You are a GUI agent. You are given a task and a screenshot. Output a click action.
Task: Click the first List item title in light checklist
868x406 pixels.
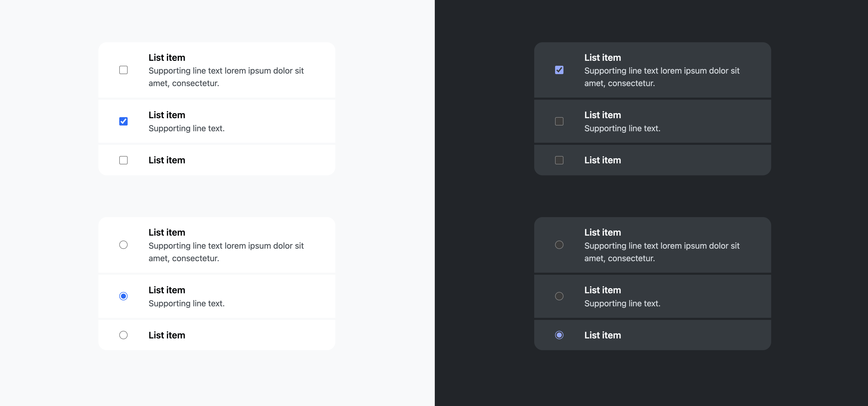pos(167,57)
